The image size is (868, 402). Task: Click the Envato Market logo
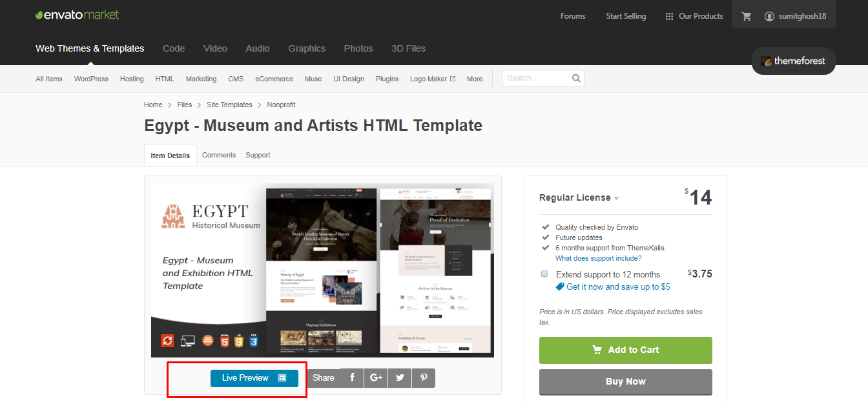click(x=77, y=15)
